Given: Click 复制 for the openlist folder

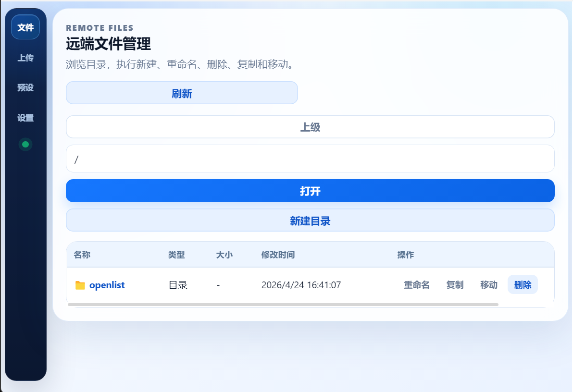Looking at the screenshot, I should coord(455,285).
